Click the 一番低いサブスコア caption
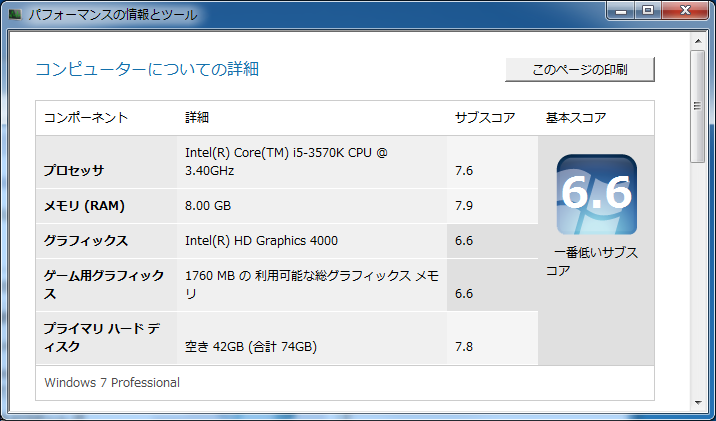 592,261
